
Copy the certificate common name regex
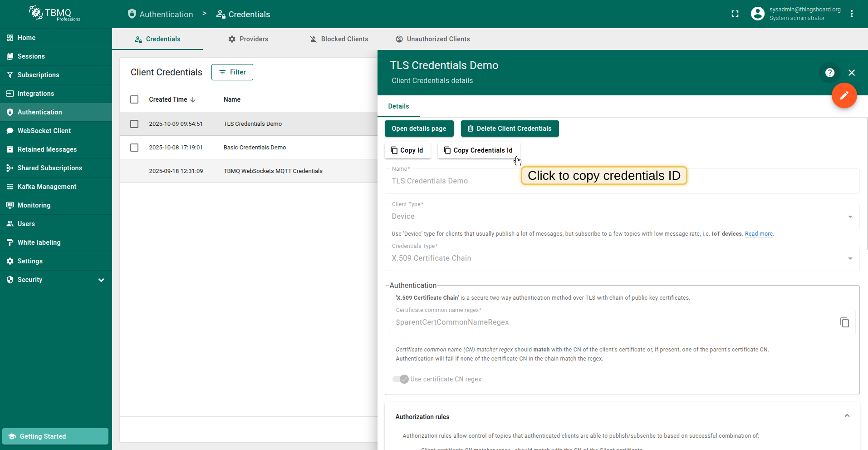844,322
